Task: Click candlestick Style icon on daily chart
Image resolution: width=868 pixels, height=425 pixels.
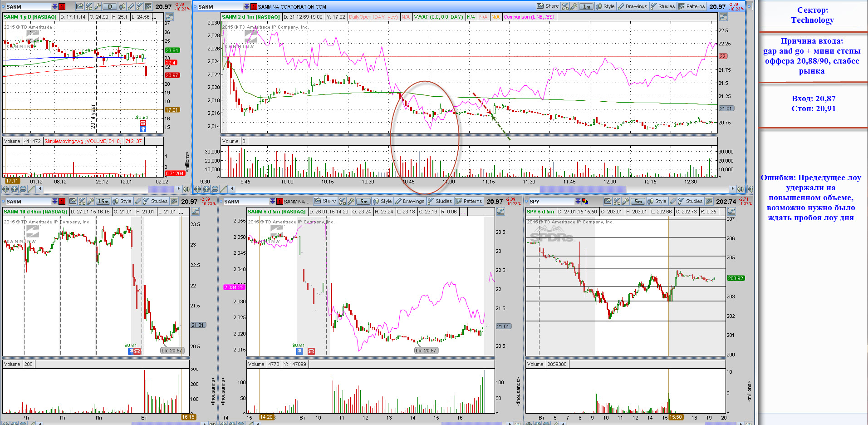Action: [x=122, y=6]
